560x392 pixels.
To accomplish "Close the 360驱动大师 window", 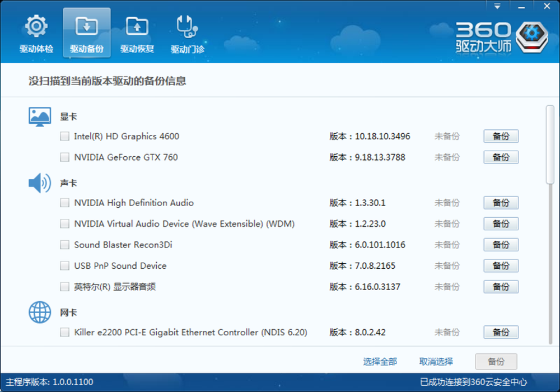I will point(547,6).
